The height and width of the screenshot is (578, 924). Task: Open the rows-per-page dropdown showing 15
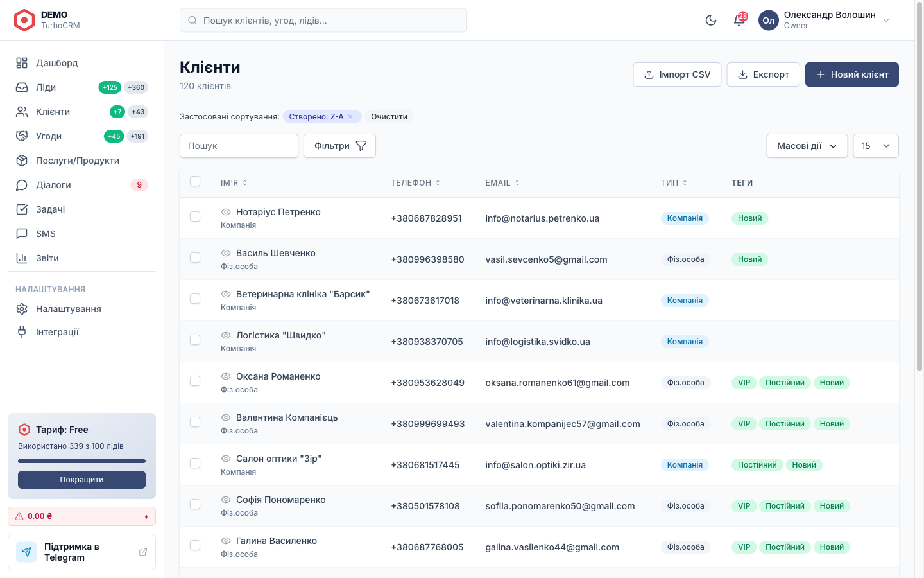(876, 146)
